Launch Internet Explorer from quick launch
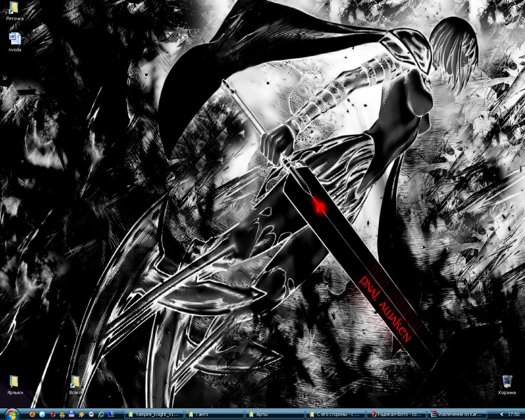 tap(101, 414)
